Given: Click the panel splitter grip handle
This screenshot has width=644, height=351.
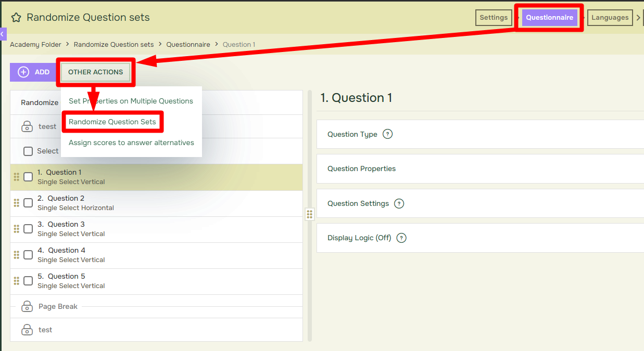Looking at the screenshot, I should [x=310, y=214].
